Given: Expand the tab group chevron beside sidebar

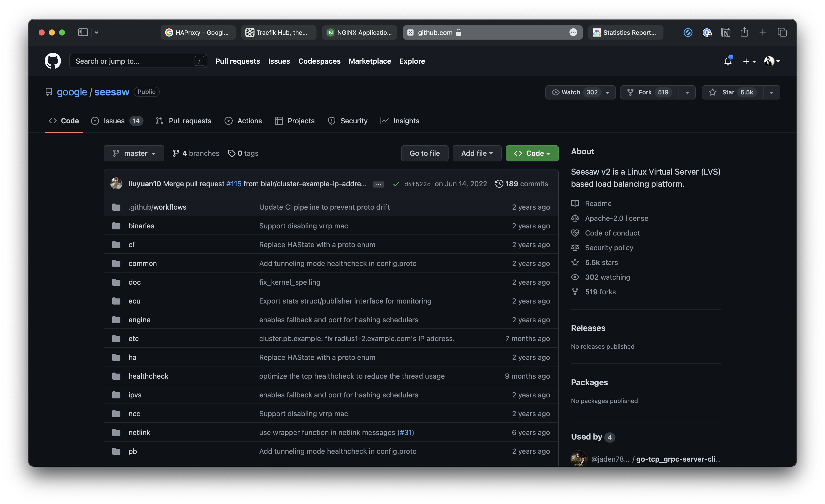Looking at the screenshot, I should point(97,32).
